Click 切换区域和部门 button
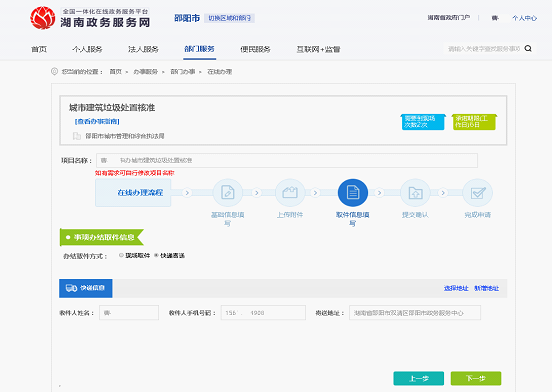Screen dimensions: 552x392 [230, 18]
